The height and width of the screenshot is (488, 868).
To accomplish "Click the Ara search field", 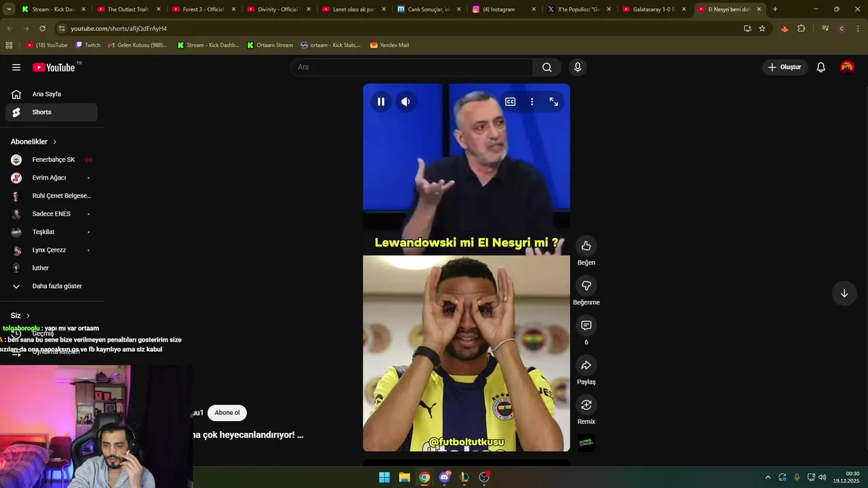I will pyautogui.click(x=412, y=67).
